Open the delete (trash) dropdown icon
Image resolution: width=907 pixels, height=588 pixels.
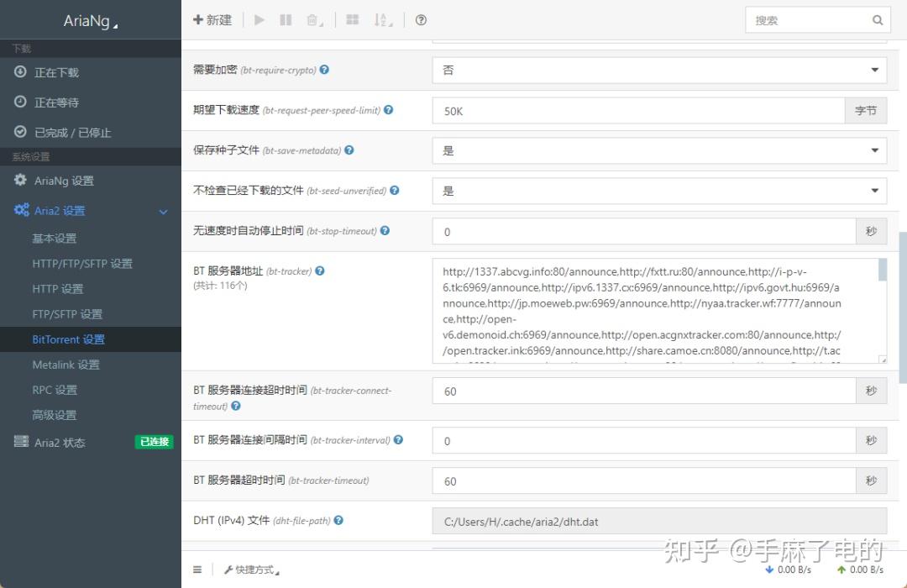pyautogui.click(x=314, y=19)
